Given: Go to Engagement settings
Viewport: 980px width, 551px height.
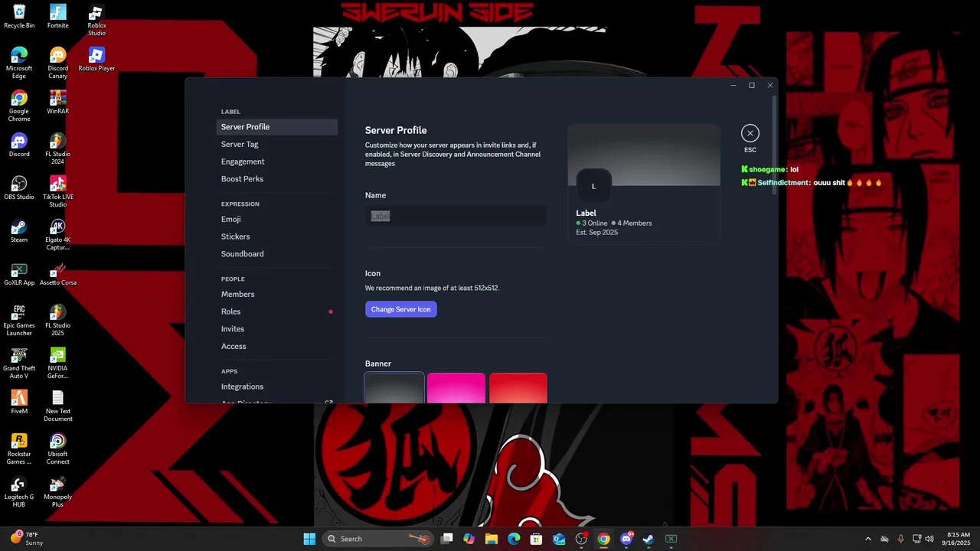Looking at the screenshot, I should (277, 161).
